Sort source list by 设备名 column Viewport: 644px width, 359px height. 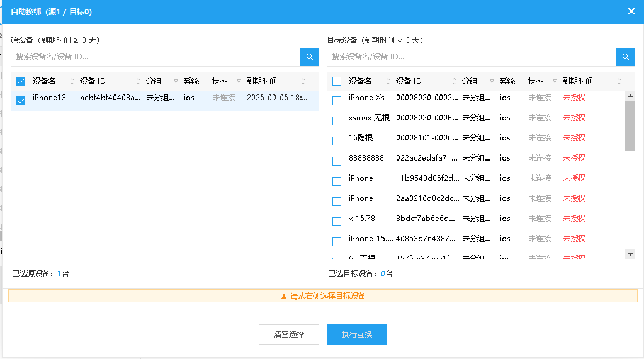[x=72, y=81]
